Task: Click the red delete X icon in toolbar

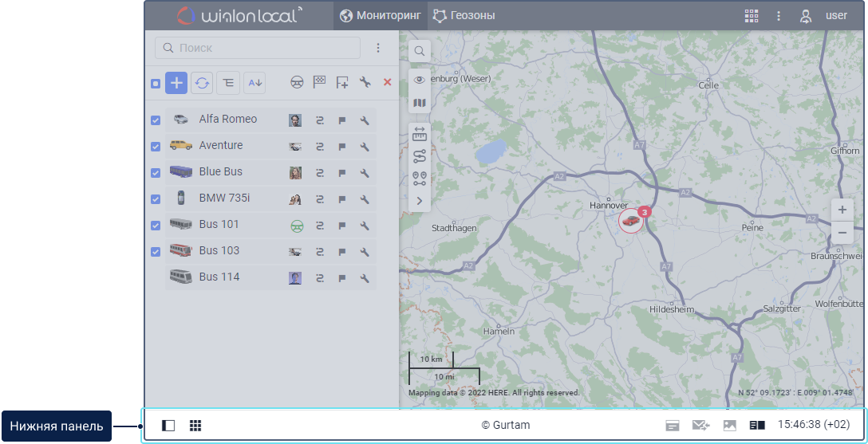Action: click(388, 82)
